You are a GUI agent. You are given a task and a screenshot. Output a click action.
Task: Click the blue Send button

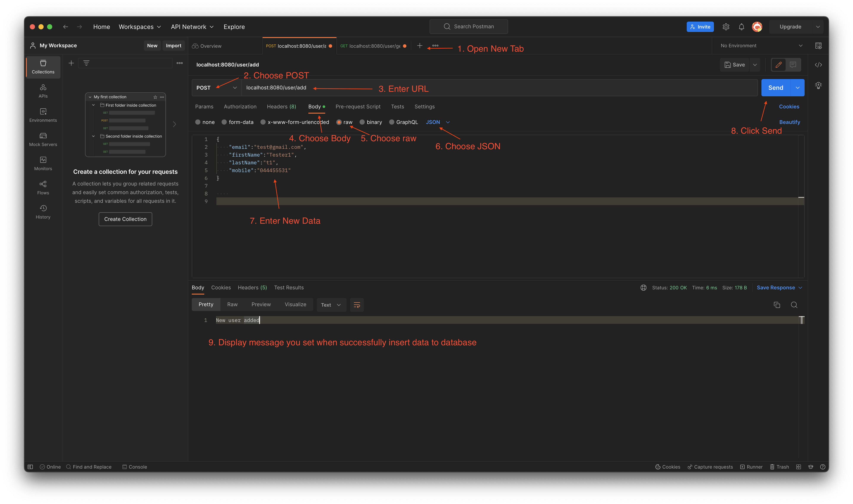(775, 88)
